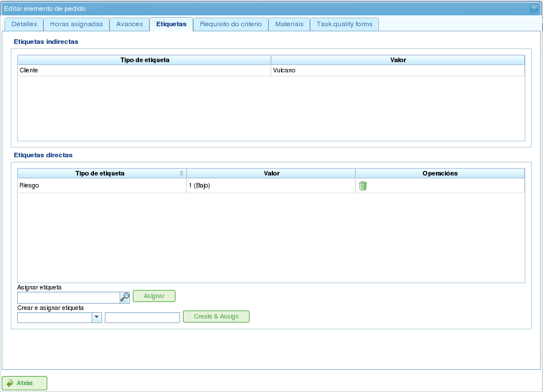Select the Etiquetas tab
The width and height of the screenshot is (543, 392).
171,24
